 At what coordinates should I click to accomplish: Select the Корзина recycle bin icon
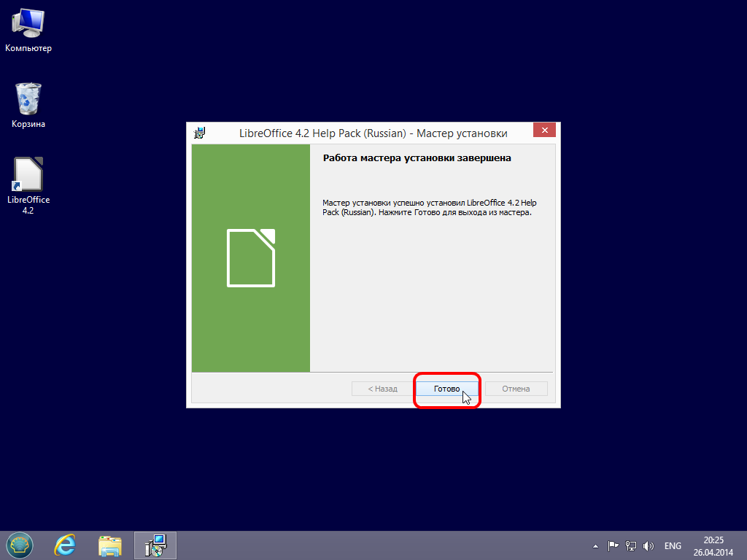pyautogui.click(x=28, y=105)
